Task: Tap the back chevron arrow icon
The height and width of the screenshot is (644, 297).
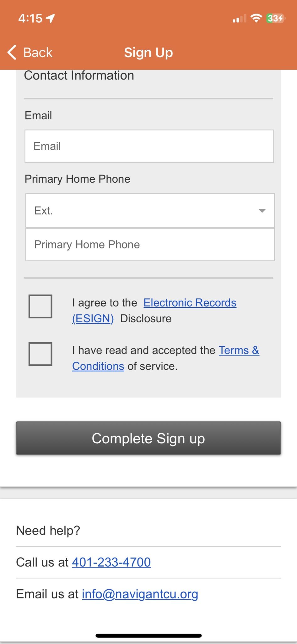Action: tap(12, 52)
